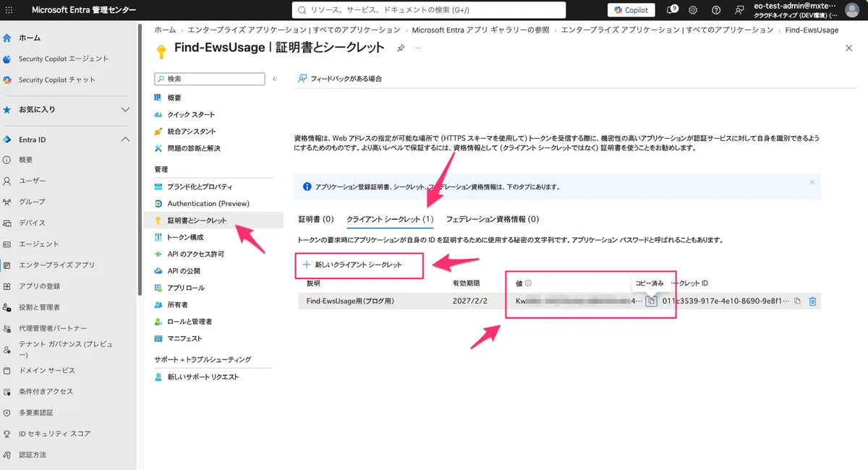Viewport: 868px width, 470px height.
Task: Collapse the Entra ID section chevron
Action: coord(125,140)
